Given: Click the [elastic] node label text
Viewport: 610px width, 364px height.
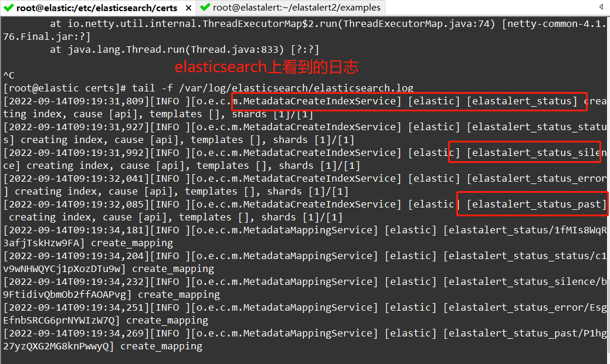Looking at the screenshot, I should point(434,101).
